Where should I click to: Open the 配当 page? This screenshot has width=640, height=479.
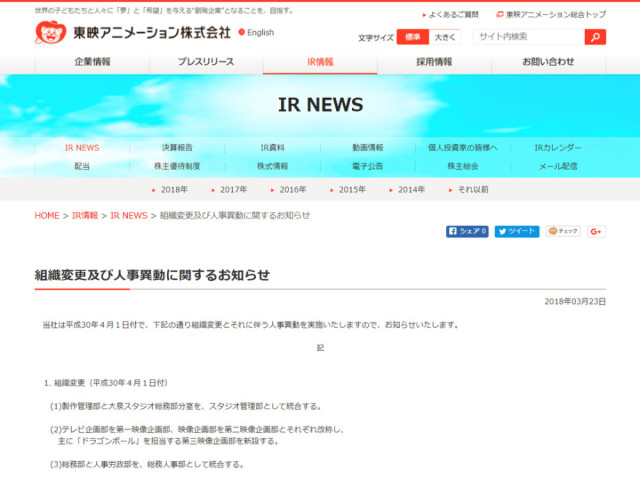coord(82,166)
